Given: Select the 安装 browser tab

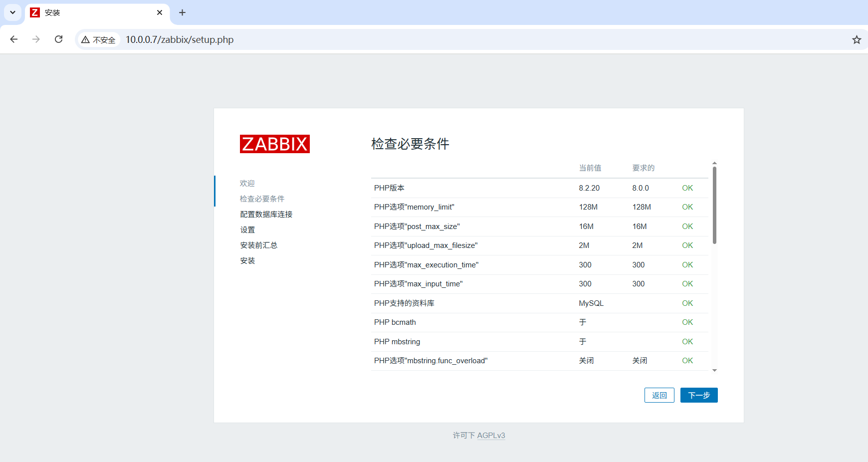Looking at the screenshot, I should [97, 12].
